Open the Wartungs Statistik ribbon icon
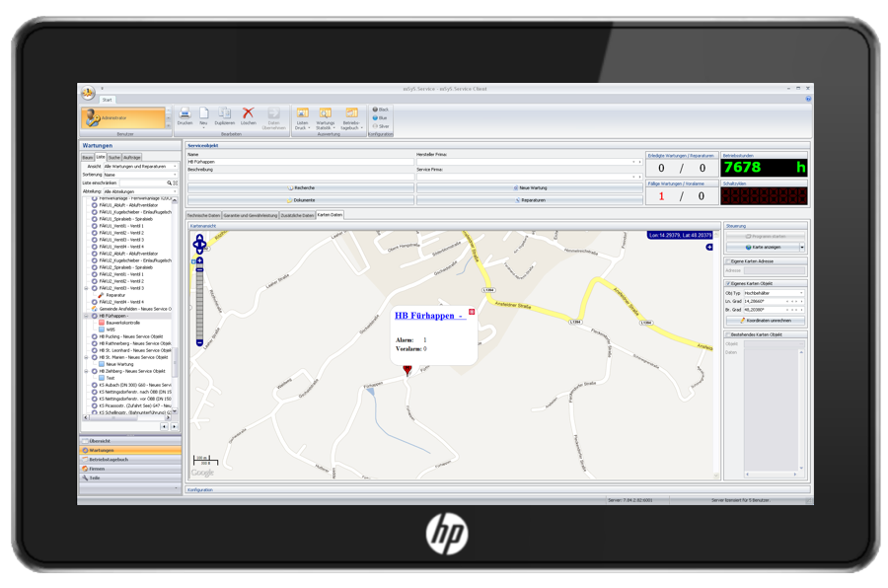Viewport: 888px width, 588px height. pyautogui.click(x=326, y=113)
